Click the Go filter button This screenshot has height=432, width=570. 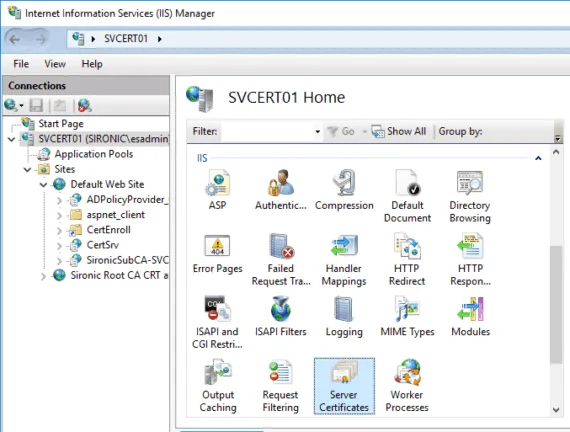[341, 131]
